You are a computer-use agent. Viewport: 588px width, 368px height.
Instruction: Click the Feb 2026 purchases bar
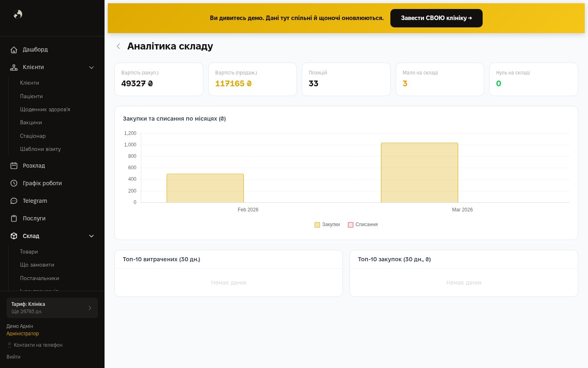205,188
